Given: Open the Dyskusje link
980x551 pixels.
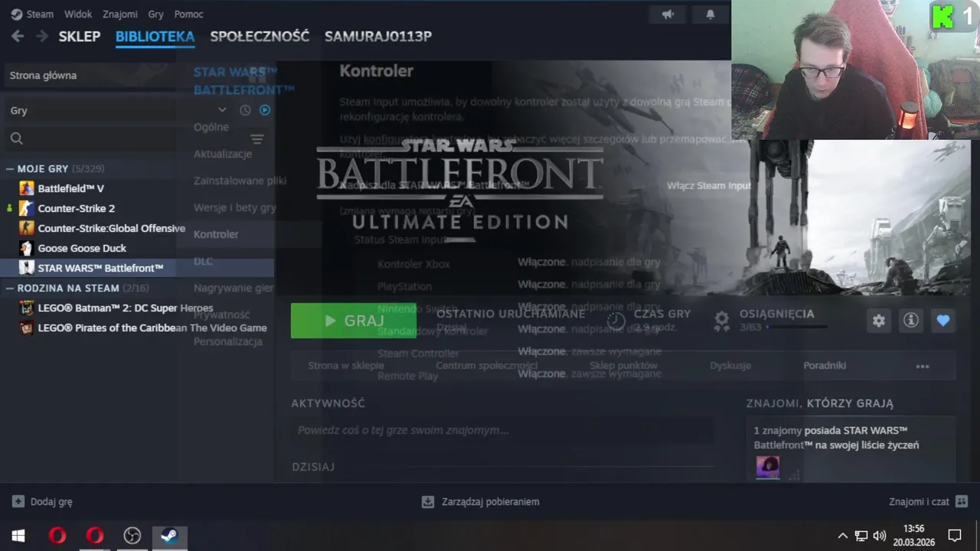Looking at the screenshot, I should (730, 366).
